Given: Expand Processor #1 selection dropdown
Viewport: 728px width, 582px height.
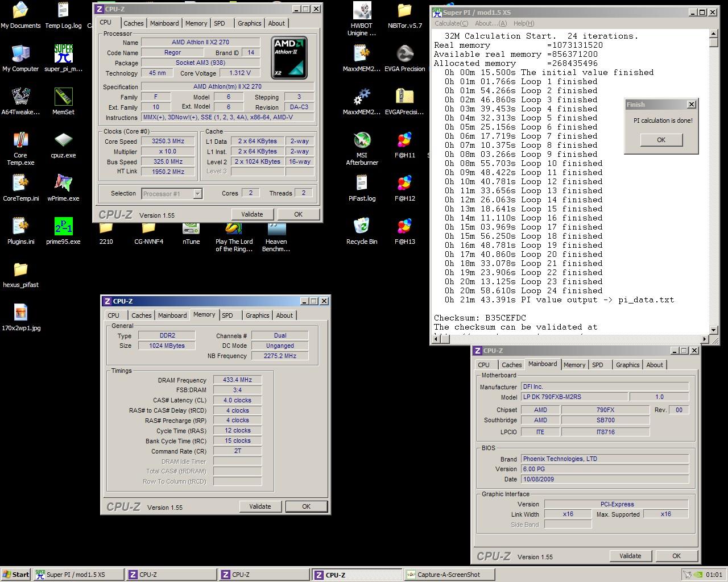Looking at the screenshot, I should coord(197,194).
